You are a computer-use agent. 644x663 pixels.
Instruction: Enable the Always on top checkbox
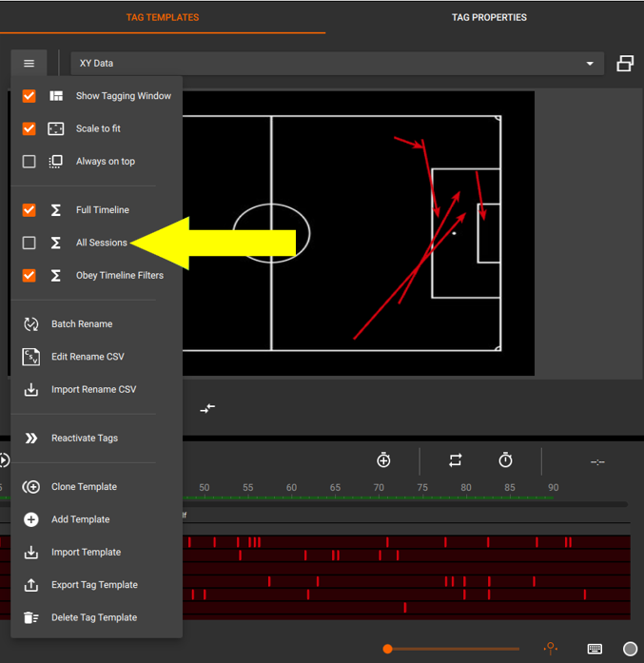pos(29,161)
